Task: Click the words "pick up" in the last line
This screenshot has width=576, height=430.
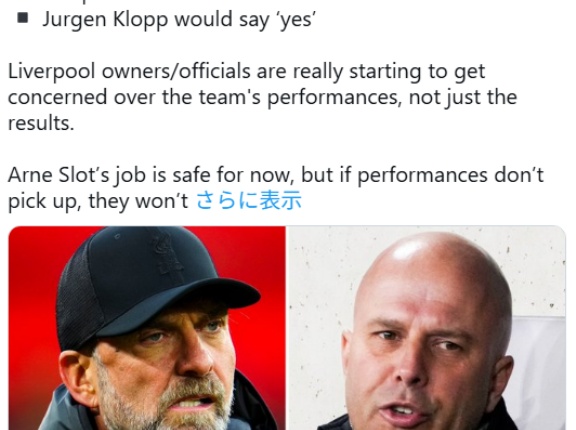Action: [44, 201]
